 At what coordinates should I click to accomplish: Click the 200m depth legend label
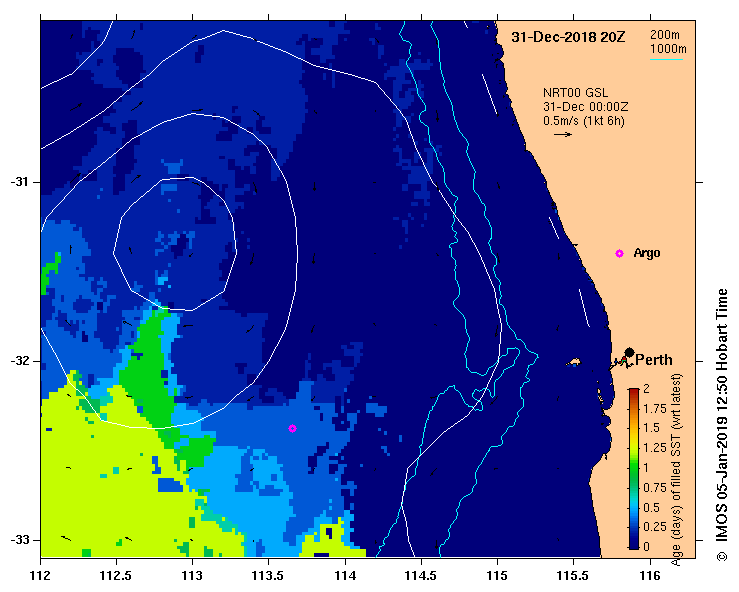(x=665, y=35)
